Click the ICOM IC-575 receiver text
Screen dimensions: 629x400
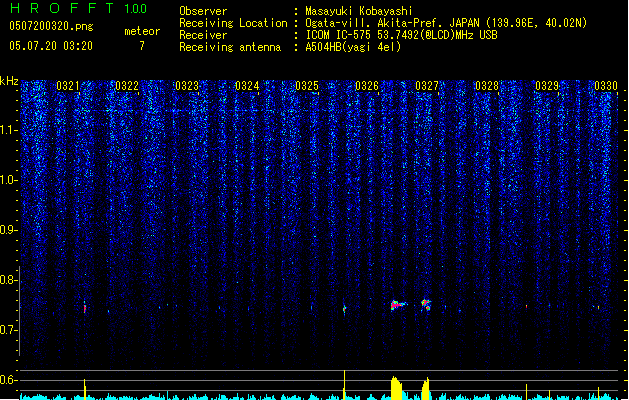point(401,35)
